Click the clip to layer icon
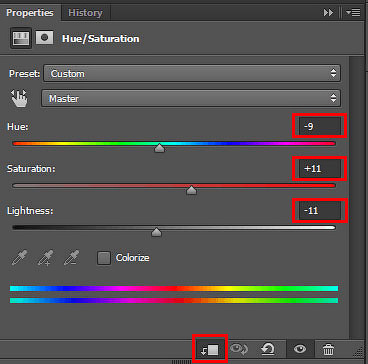This screenshot has height=364, width=368. tap(210, 349)
